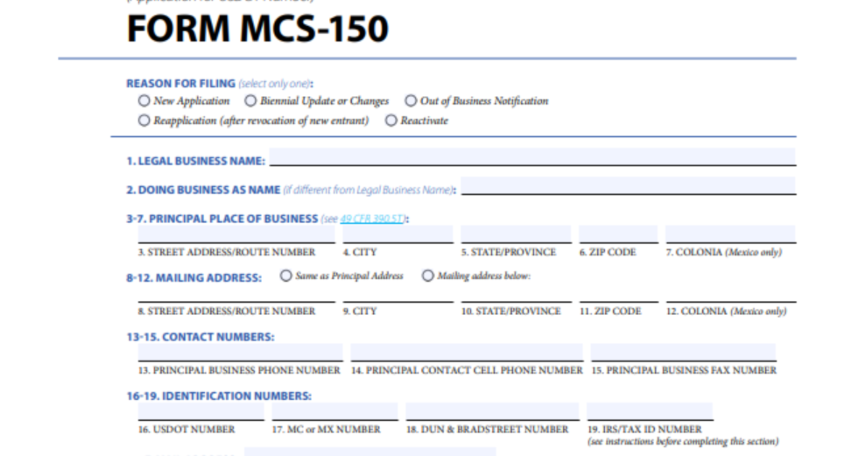The image size is (868, 456).
Task: Choose Biennial Update or Changes option
Action: tap(250, 101)
